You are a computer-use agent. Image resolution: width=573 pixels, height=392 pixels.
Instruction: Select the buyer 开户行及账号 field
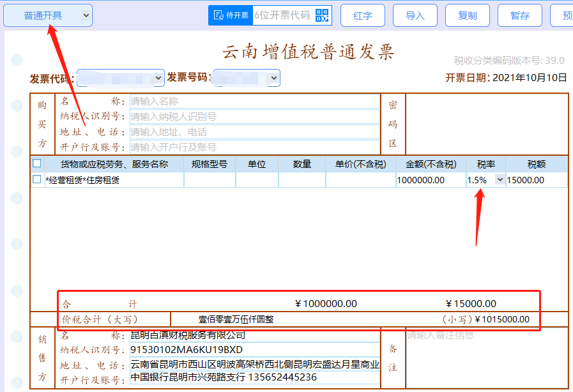click(254, 147)
